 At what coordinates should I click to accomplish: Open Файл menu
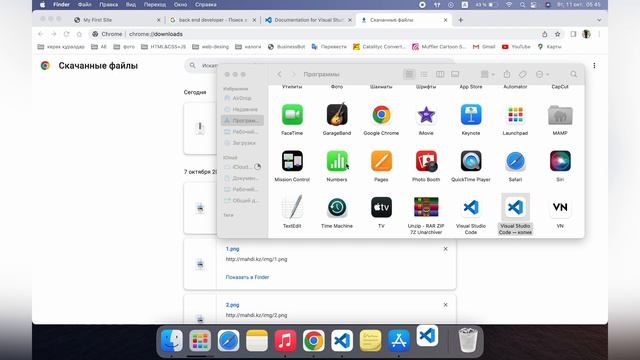click(84, 5)
